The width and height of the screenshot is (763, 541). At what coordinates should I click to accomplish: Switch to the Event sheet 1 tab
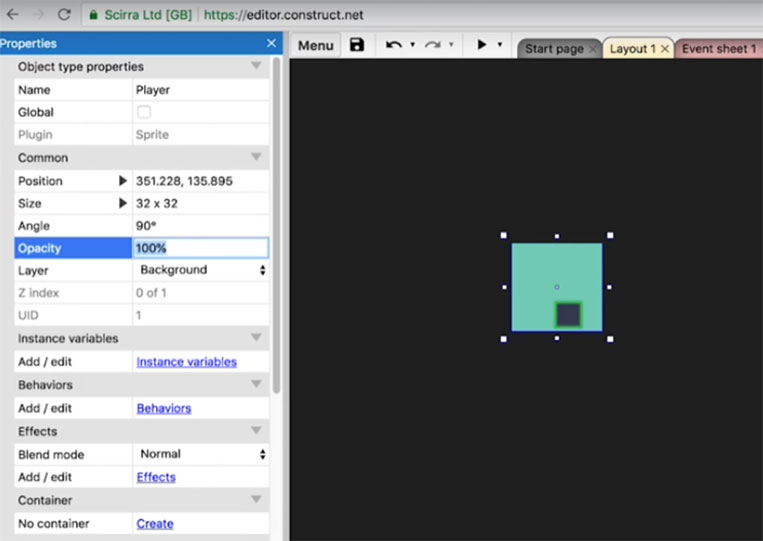[x=719, y=49]
